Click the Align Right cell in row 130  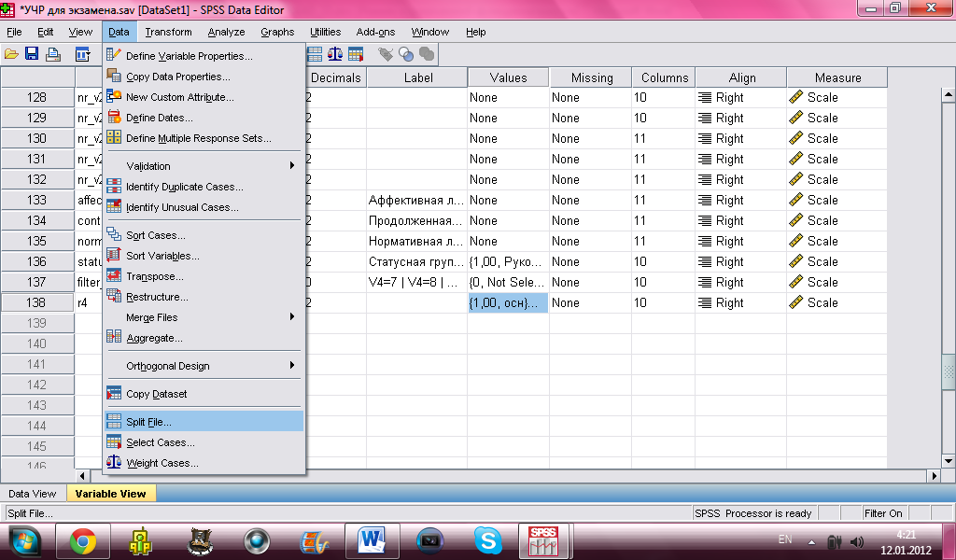[x=740, y=138]
